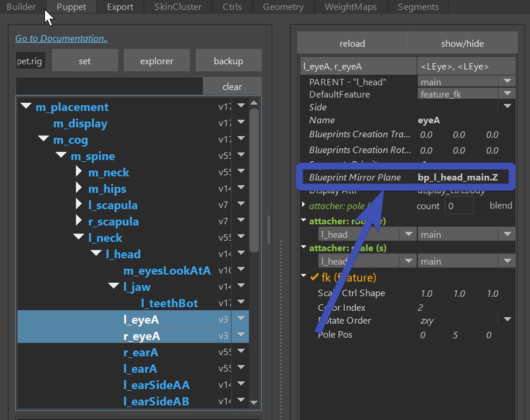Toggle the fk (feature) checkmark
530x420 pixels.
314,277
